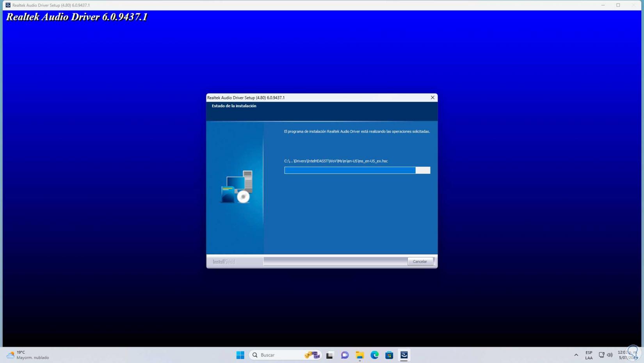Open Task View from the taskbar

tap(330, 355)
